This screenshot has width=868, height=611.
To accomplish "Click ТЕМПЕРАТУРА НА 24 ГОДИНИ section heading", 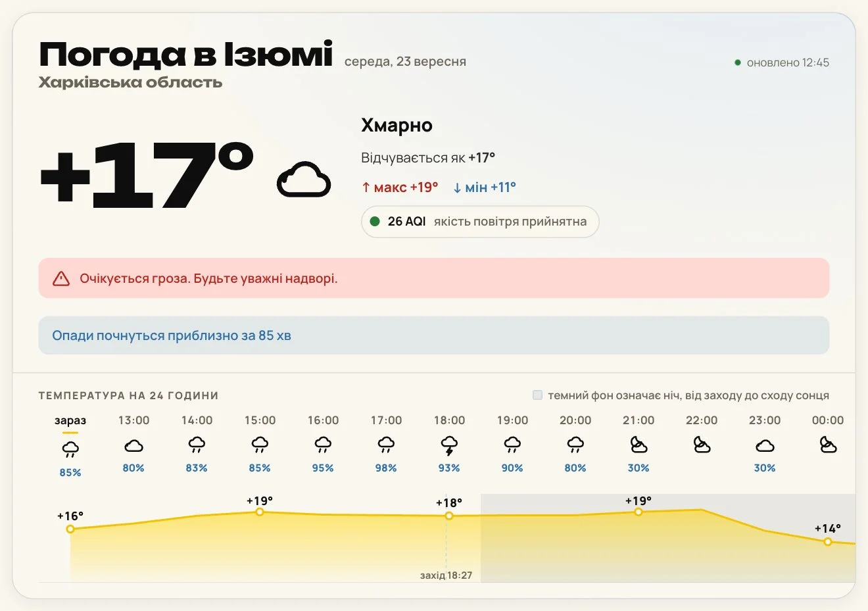I will pyautogui.click(x=128, y=396).
